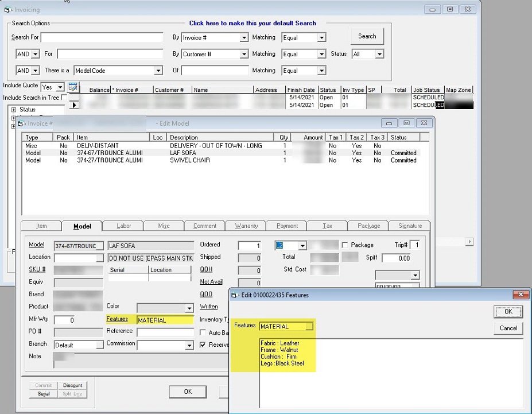Enable the Package checkbox
Image resolution: width=532 pixels, height=414 pixels.
345,245
